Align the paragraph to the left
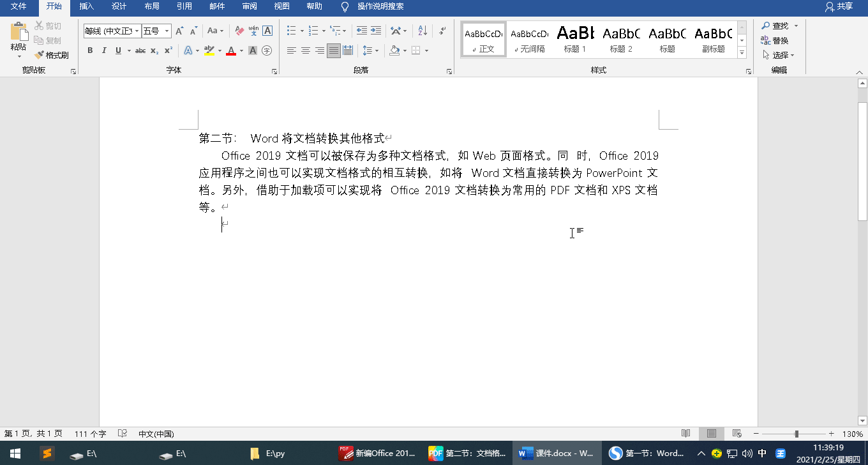868x465 pixels. point(292,50)
